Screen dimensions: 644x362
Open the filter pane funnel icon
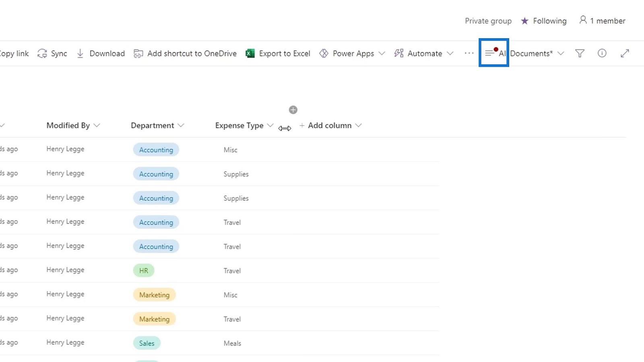(x=580, y=53)
